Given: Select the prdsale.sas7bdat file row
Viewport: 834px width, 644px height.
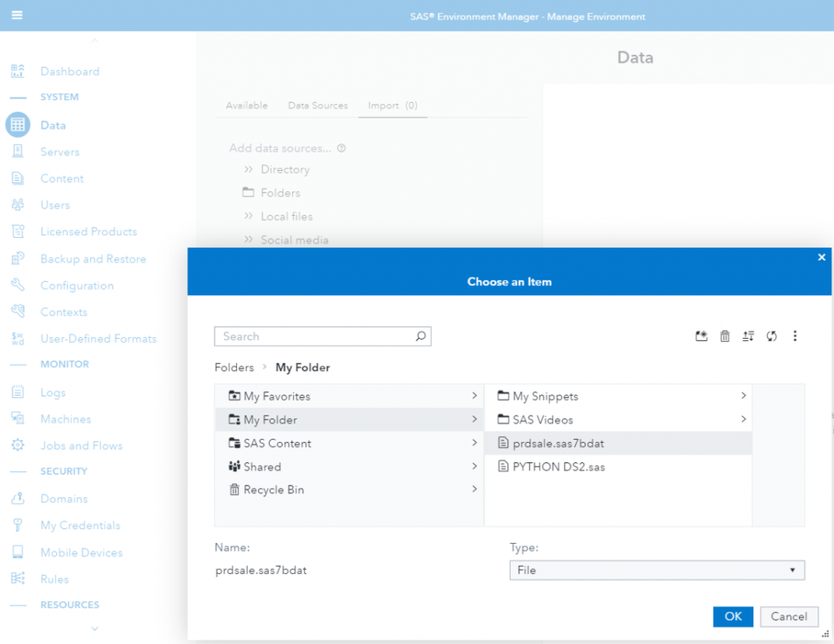Looking at the screenshot, I should 618,443.
